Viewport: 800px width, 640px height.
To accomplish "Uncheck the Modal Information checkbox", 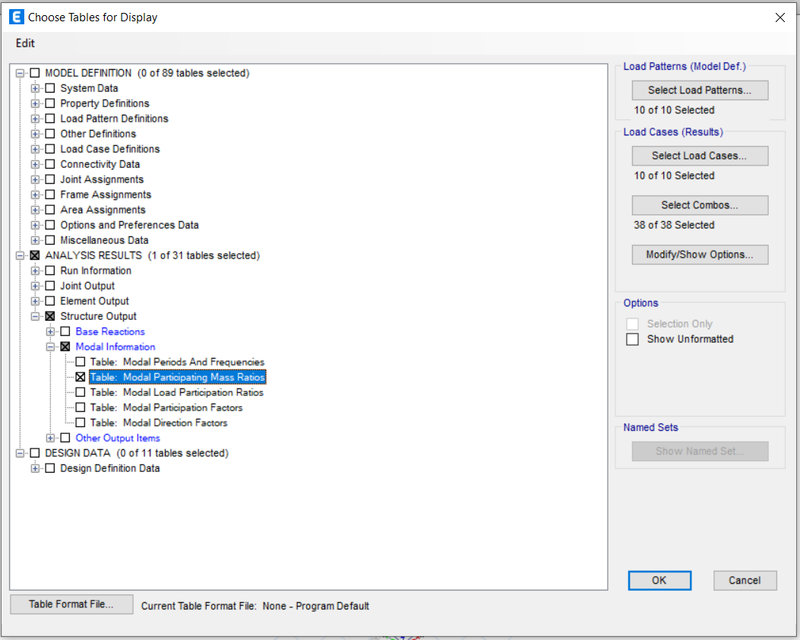I will pyautogui.click(x=65, y=347).
